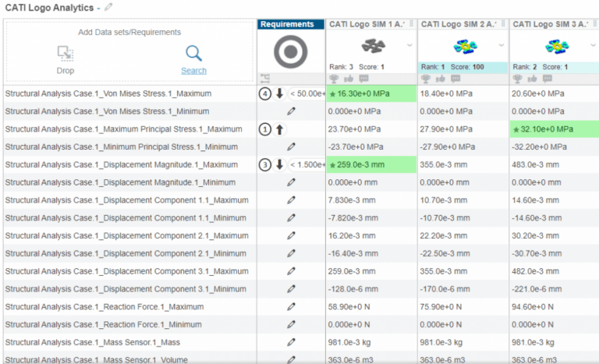The width and height of the screenshot is (599, 364).
Task: Expand the CATI Logo SIM 1 thumbnail dropdown
Action: point(410,46)
